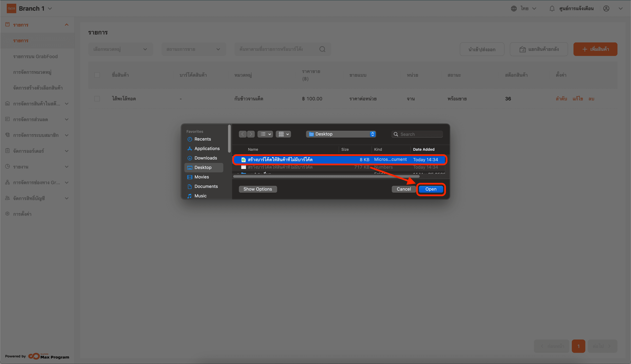
Task: Click the Cancel button
Action: tap(404, 189)
